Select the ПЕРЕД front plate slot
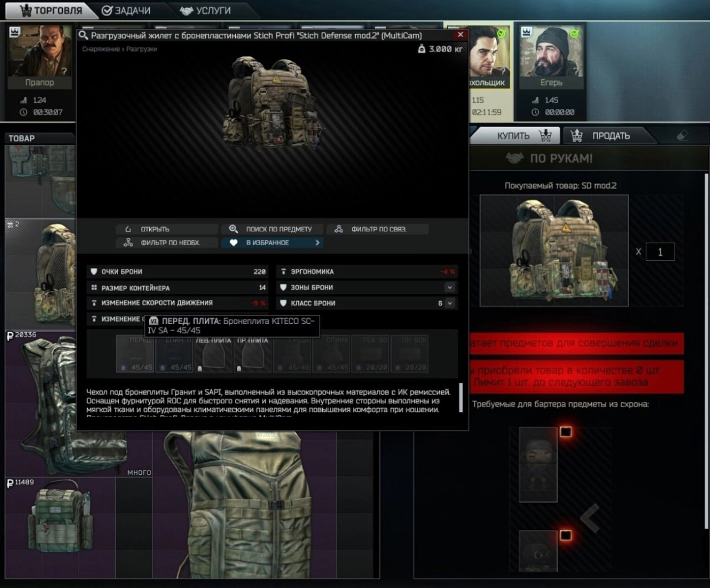710x588 pixels. pyautogui.click(x=135, y=353)
